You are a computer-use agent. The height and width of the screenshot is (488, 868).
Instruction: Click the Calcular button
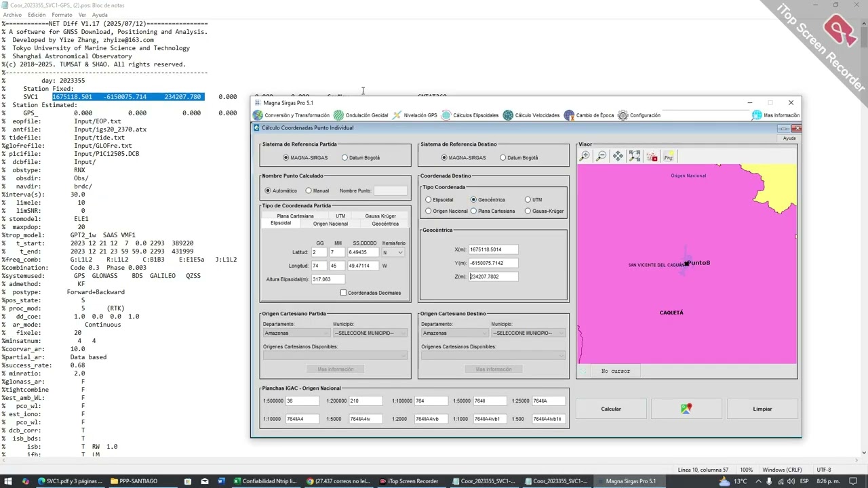(x=611, y=409)
